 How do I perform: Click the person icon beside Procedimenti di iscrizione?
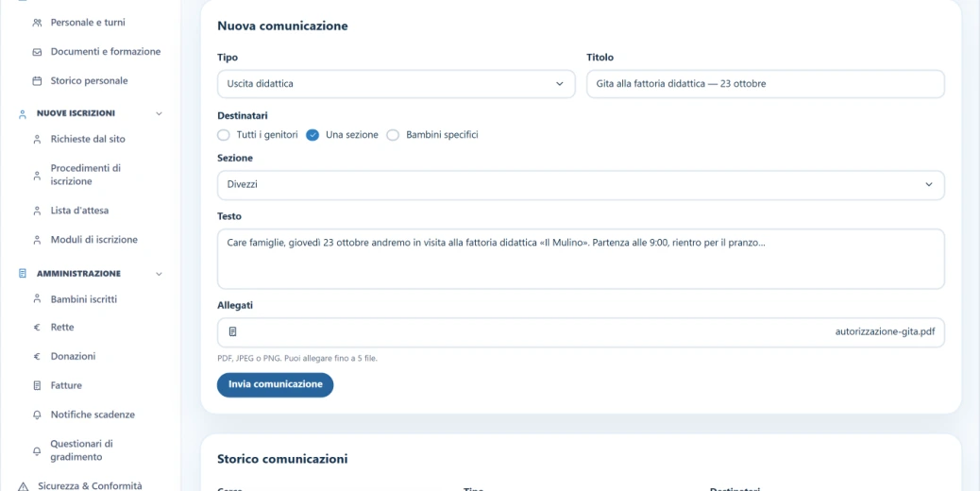coord(37,175)
